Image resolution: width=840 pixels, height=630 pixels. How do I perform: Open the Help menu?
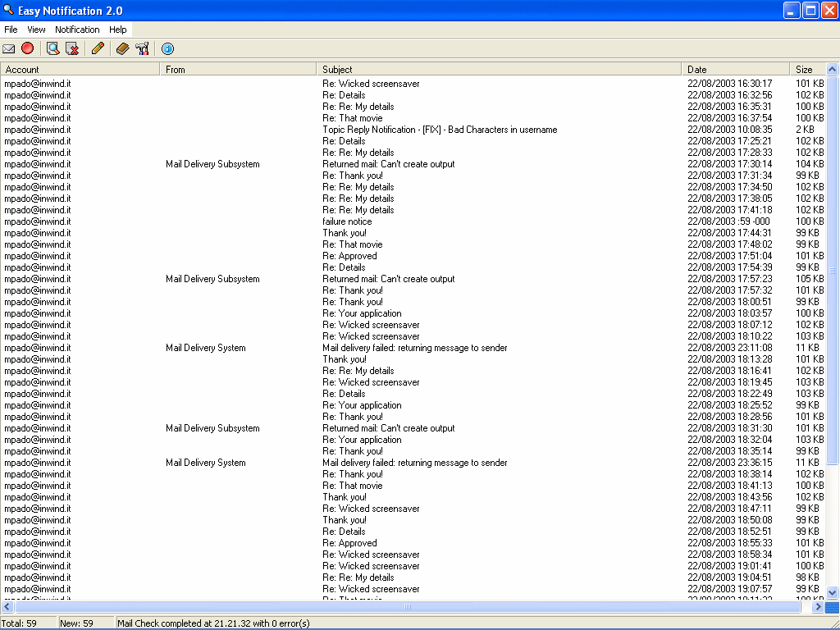tap(118, 30)
